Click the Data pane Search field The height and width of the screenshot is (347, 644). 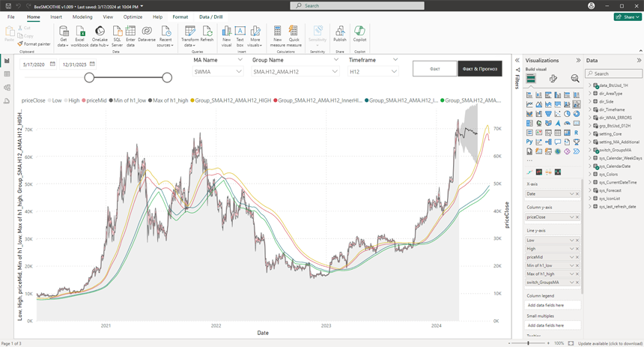coord(614,73)
